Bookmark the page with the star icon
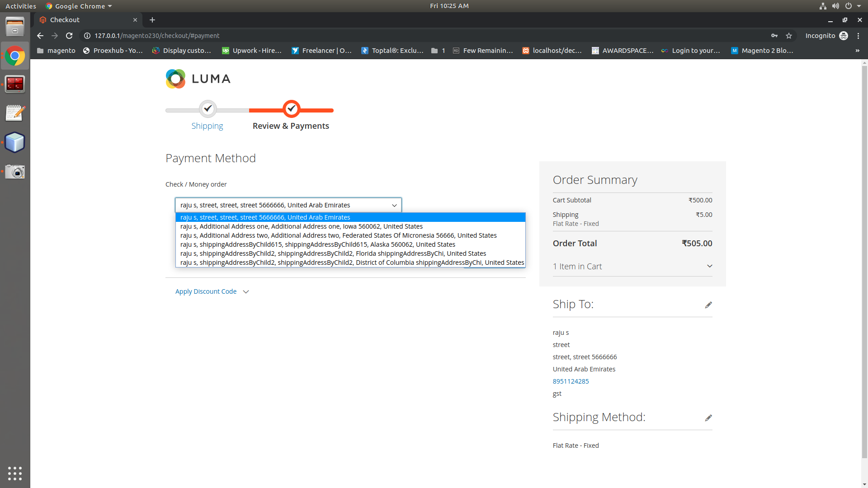Viewport: 868px width, 488px height. click(788, 36)
